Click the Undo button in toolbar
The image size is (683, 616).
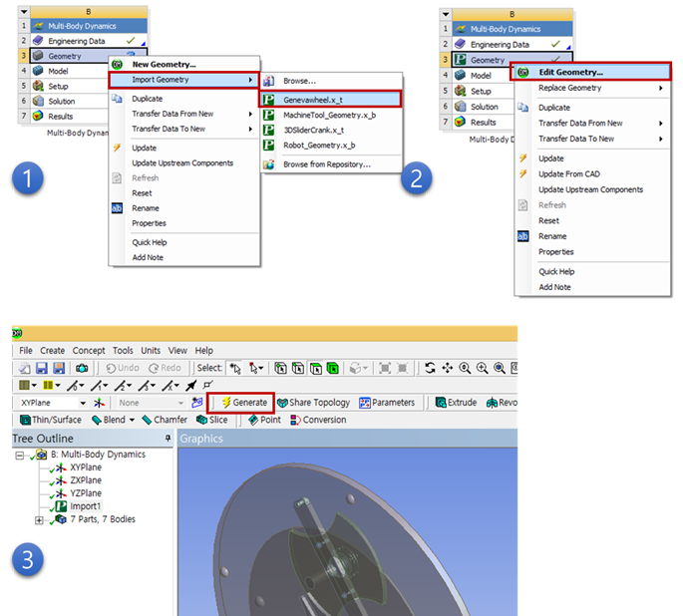click(125, 368)
